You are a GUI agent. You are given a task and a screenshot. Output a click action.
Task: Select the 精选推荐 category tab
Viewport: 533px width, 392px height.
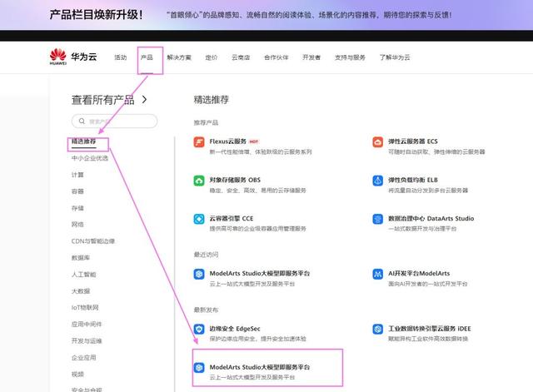coord(83,141)
